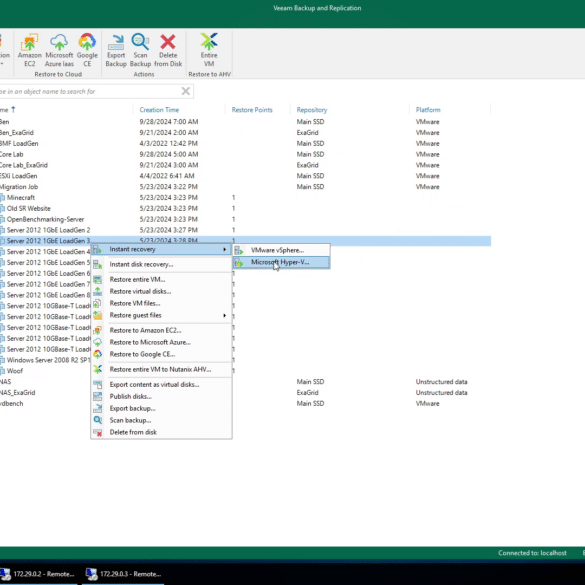The width and height of the screenshot is (585, 585).
Task: Select Restore to Google CE option
Action: tap(161, 354)
